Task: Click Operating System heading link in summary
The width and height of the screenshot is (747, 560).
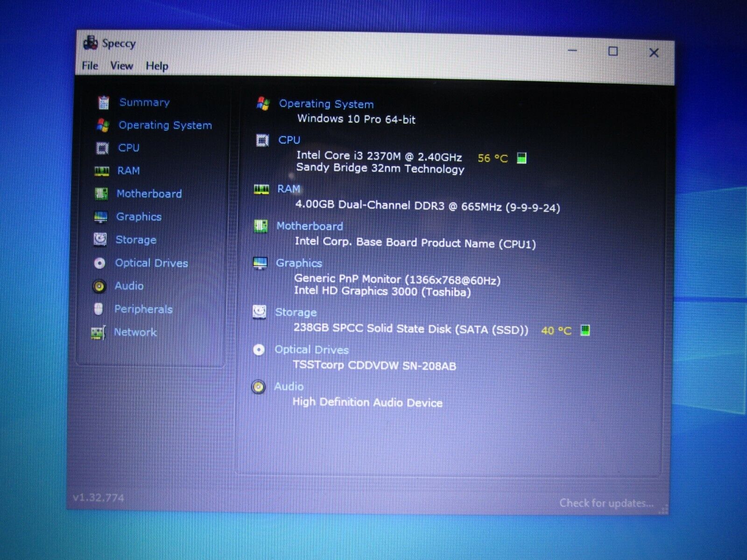Action: point(326,104)
